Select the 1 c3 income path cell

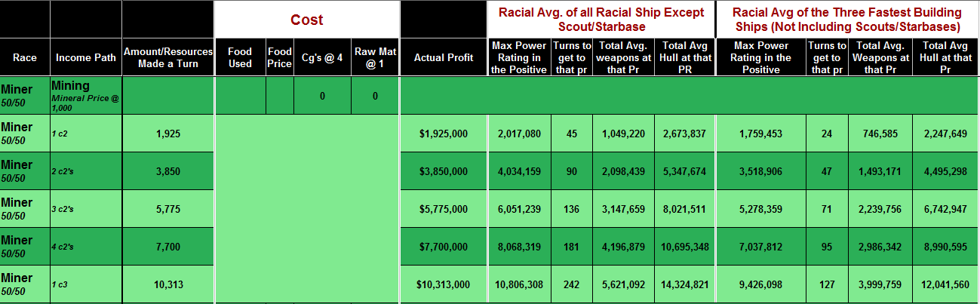85,284
